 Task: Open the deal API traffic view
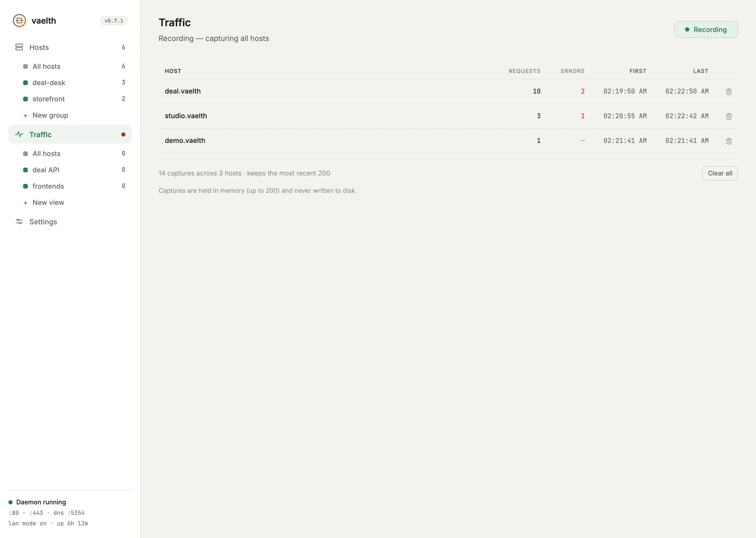tap(74, 170)
